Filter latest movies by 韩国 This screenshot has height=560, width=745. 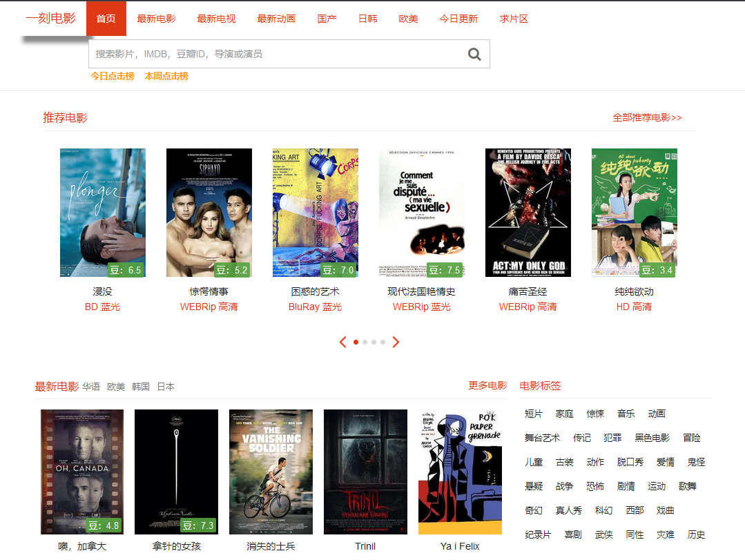(x=141, y=387)
